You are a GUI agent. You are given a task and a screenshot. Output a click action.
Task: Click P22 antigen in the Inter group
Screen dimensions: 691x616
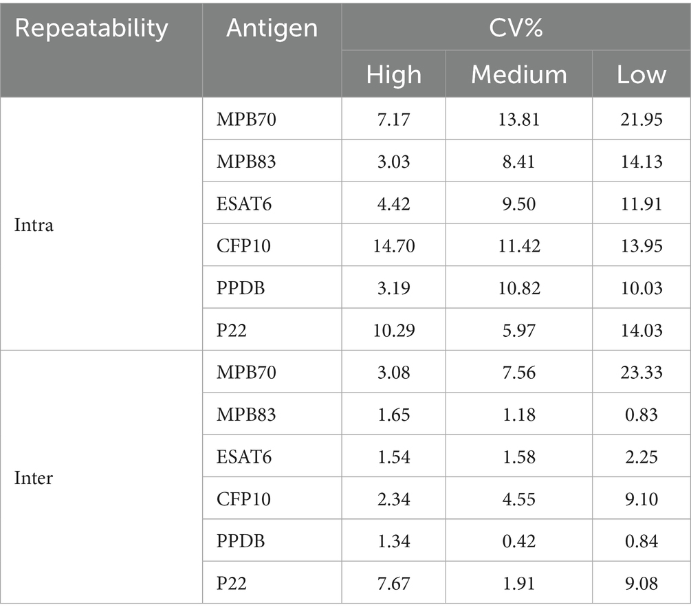tap(231, 584)
